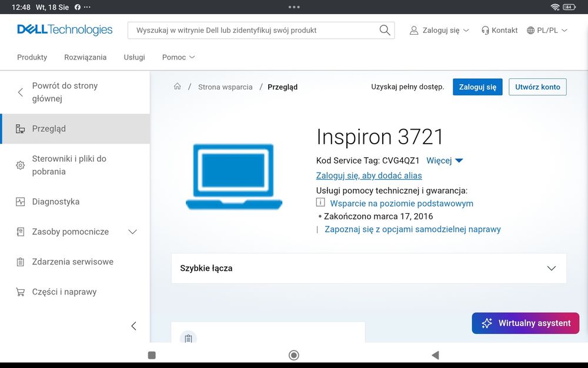This screenshot has height=368, width=588.
Task: Open Zapoznaj się z opcjami samodzielnej naprawy
Action: click(413, 229)
